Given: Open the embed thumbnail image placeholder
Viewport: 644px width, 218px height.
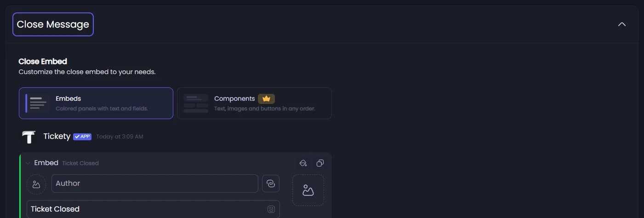Looking at the screenshot, I should [308, 190].
